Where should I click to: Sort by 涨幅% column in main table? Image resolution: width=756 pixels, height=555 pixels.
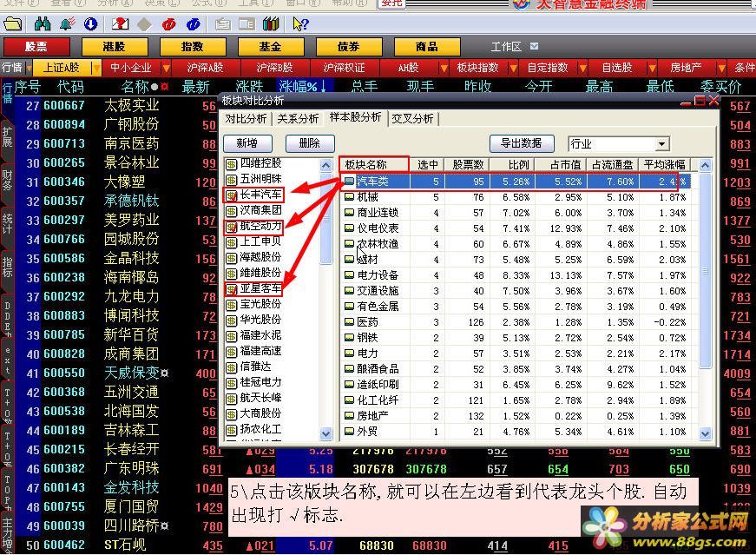303,87
